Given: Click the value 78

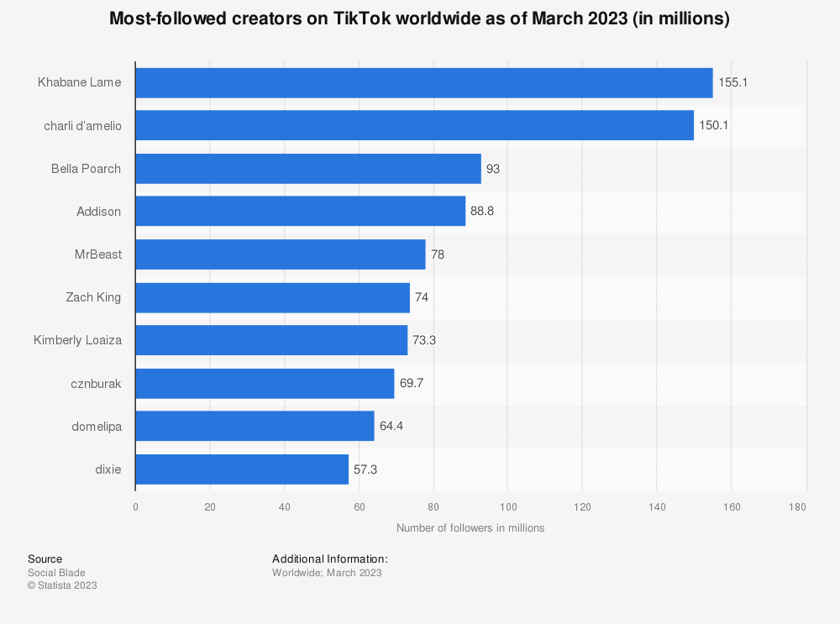Looking at the screenshot, I should tap(438, 254).
